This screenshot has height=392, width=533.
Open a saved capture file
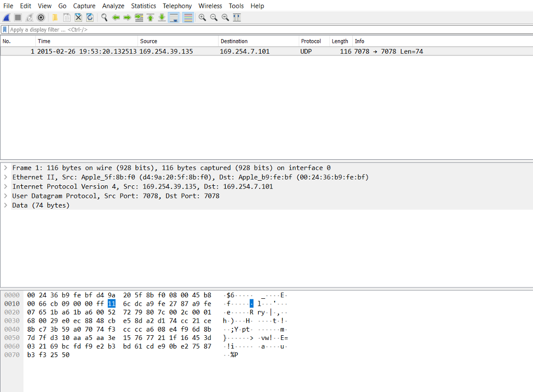54,17
